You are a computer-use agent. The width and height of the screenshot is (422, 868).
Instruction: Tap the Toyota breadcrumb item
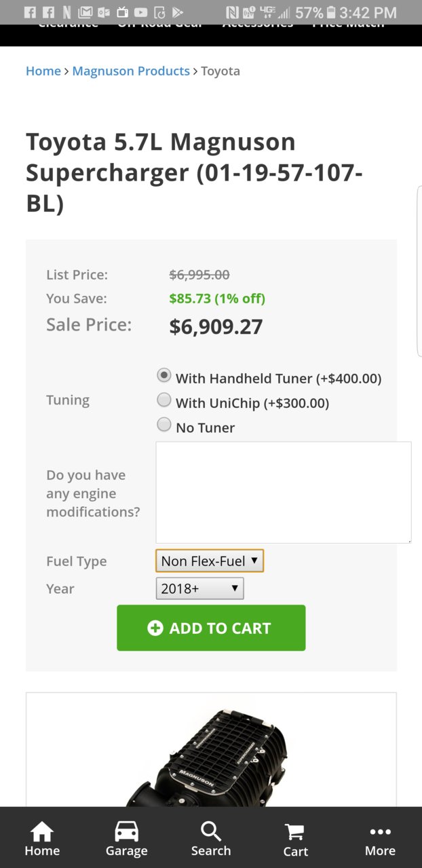pos(220,71)
